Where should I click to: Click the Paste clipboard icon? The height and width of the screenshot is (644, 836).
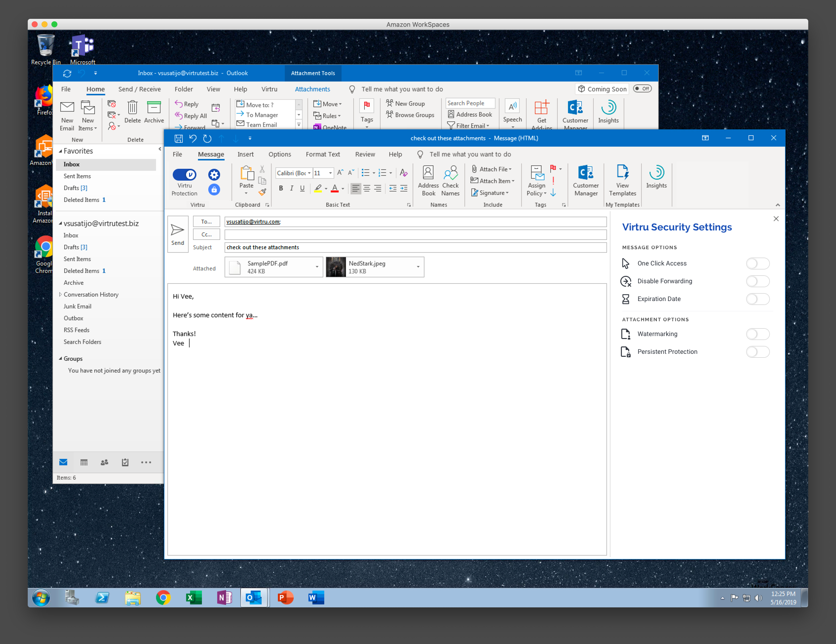click(246, 173)
